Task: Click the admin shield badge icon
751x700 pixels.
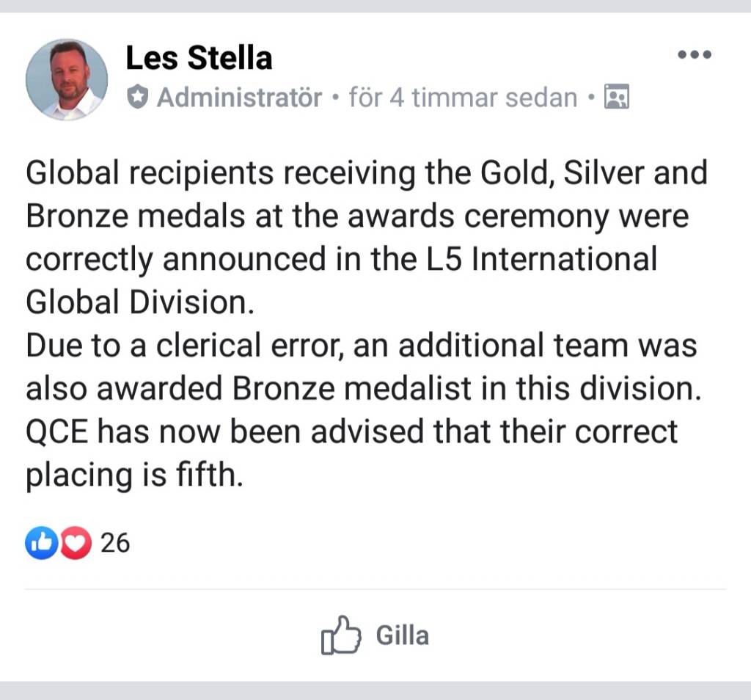Action: pos(137,98)
